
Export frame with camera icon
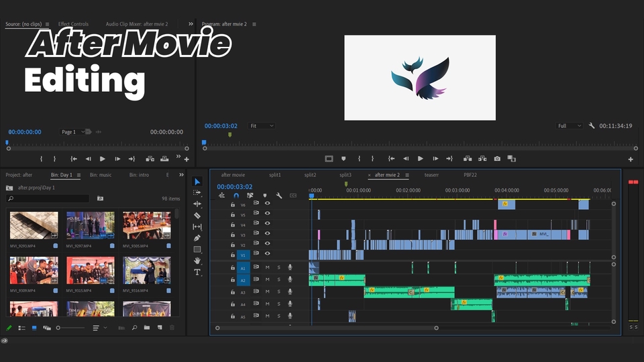coord(497,159)
